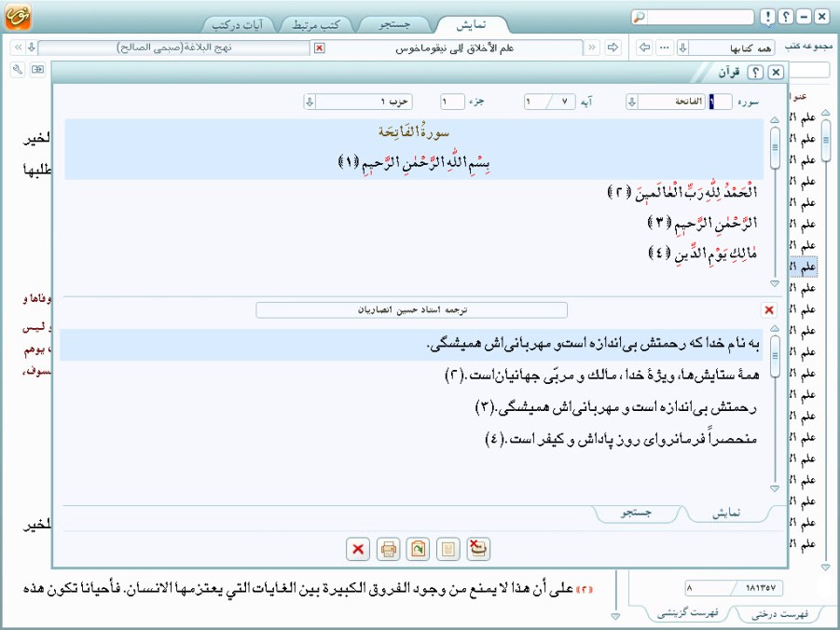Close the translation pane with red X
The width and height of the screenshot is (840, 630).
tap(769, 310)
